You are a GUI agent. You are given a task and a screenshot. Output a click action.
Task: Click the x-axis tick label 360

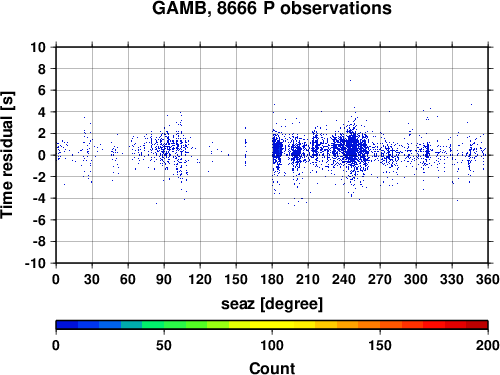[488, 279]
